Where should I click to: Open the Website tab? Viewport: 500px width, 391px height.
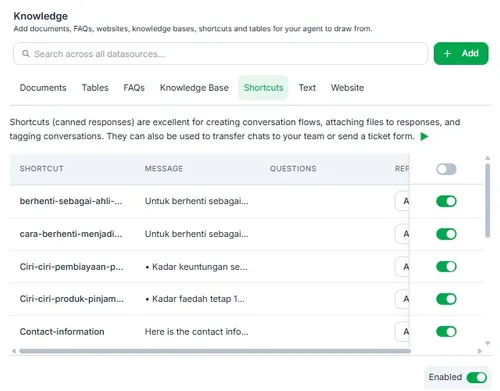point(347,88)
